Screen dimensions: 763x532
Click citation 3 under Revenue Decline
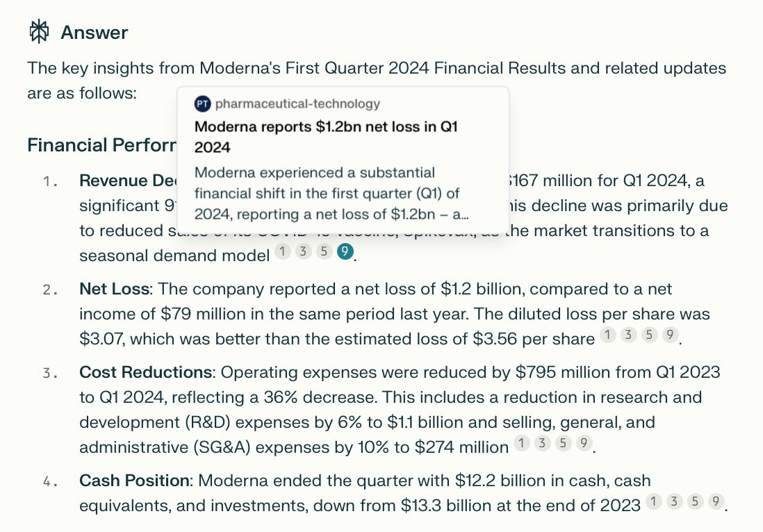point(303,251)
